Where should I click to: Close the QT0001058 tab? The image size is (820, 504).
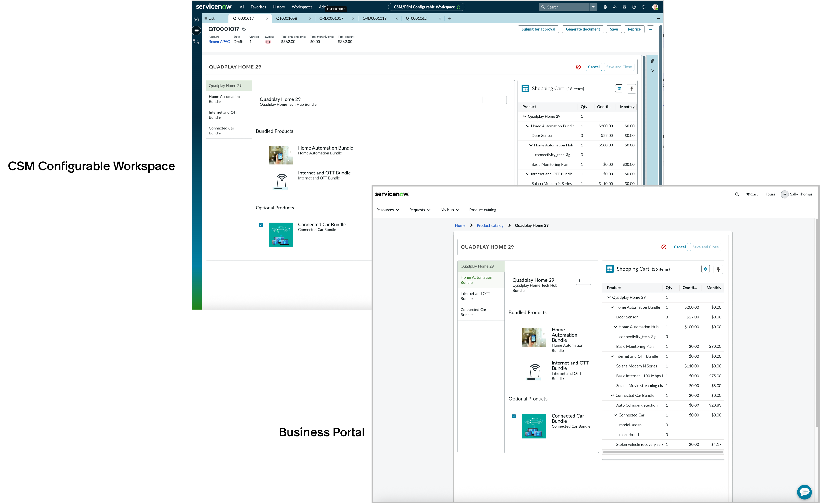click(x=310, y=19)
